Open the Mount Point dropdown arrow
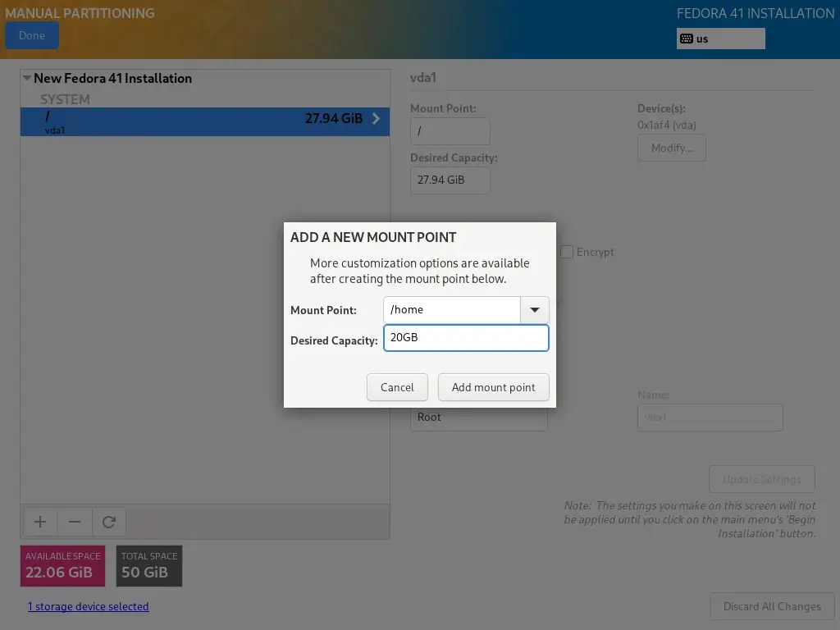This screenshot has width=840, height=630. click(x=534, y=310)
